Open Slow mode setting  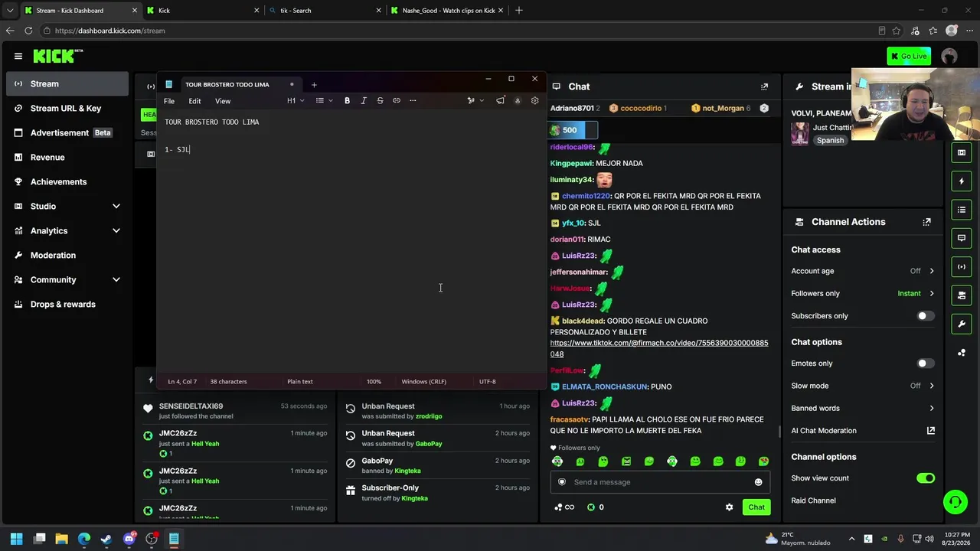pyautogui.click(x=863, y=386)
